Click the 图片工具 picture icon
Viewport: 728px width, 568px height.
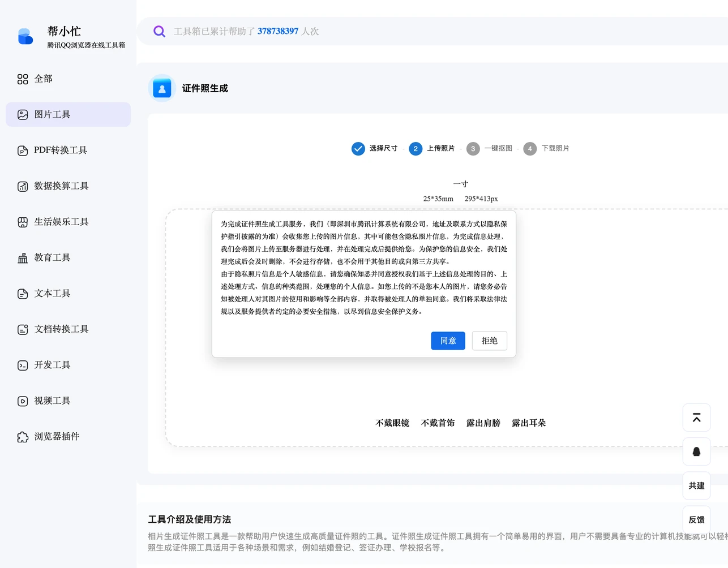[23, 115]
